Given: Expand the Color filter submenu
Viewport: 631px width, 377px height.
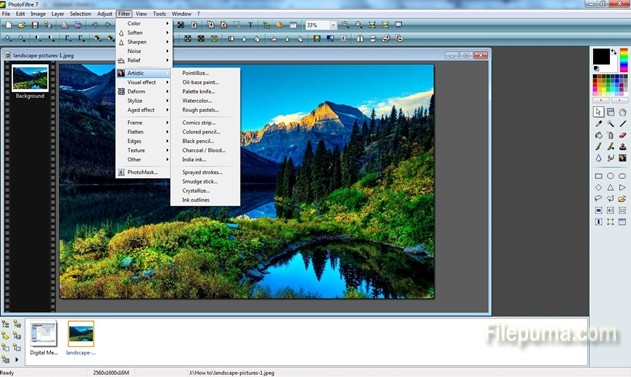Looking at the screenshot, I should pos(144,23).
